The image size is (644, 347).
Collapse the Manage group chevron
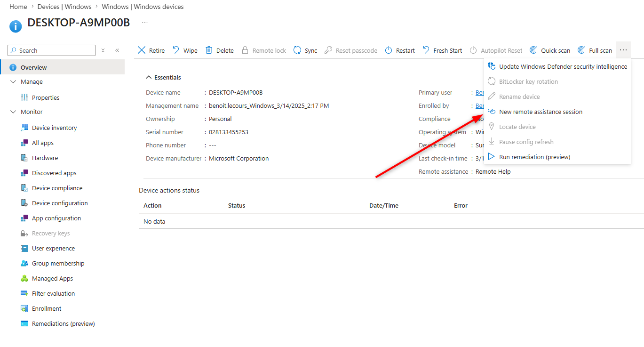coord(13,81)
